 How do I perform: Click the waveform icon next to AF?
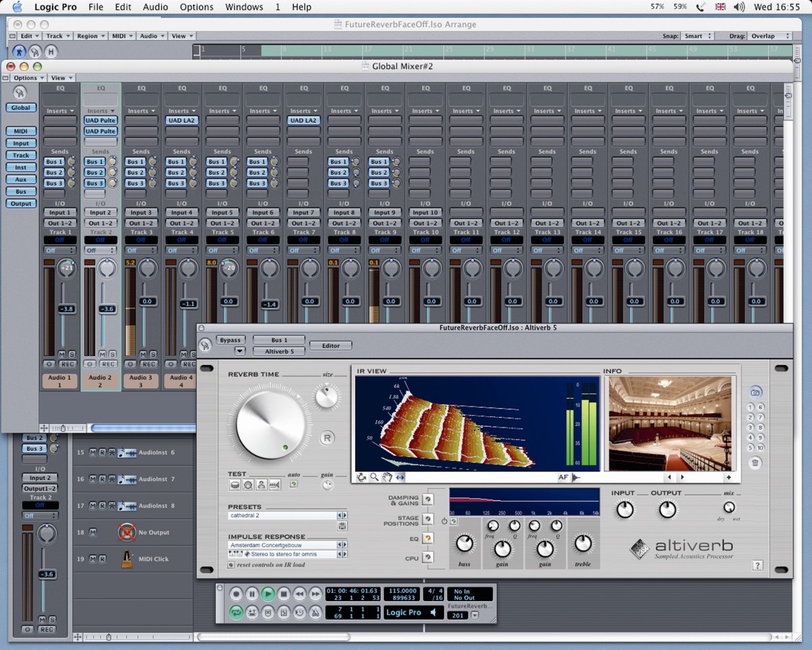577,477
